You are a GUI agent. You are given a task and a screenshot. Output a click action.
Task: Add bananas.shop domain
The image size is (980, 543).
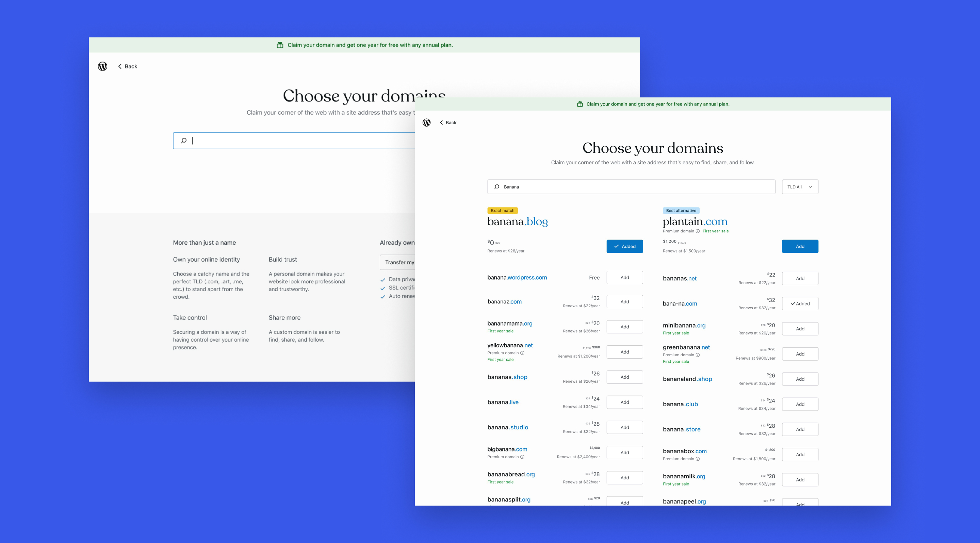click(x=624, y=377)
